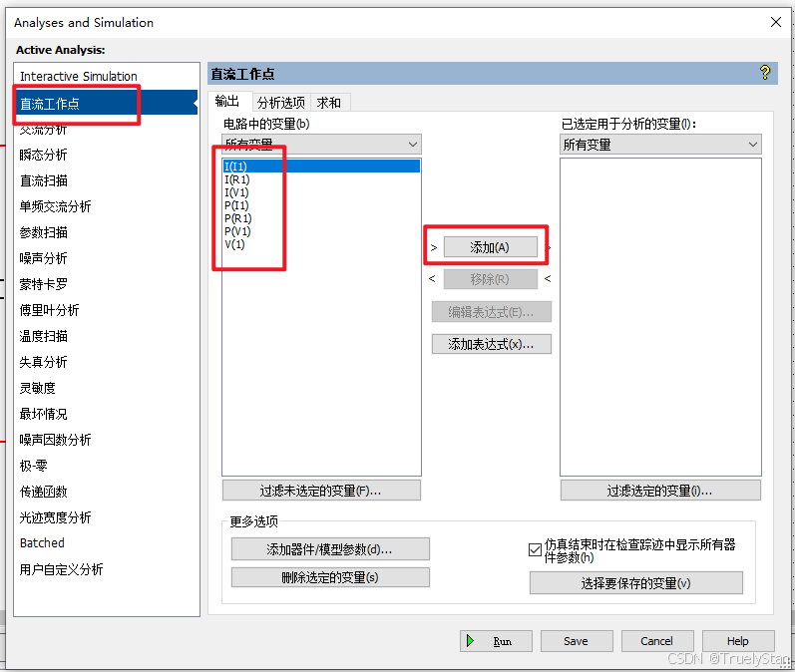Click 删除选定的变量(s) button

click(x=330, y=576)
